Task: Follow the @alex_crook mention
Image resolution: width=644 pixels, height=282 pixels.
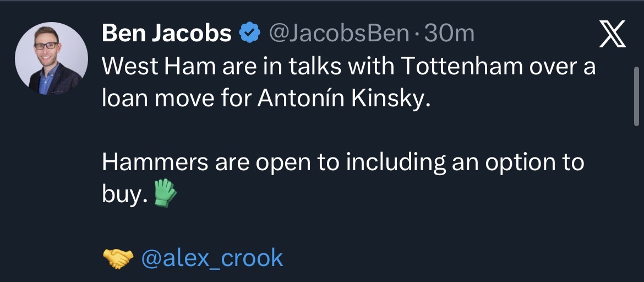Action: 212,258
